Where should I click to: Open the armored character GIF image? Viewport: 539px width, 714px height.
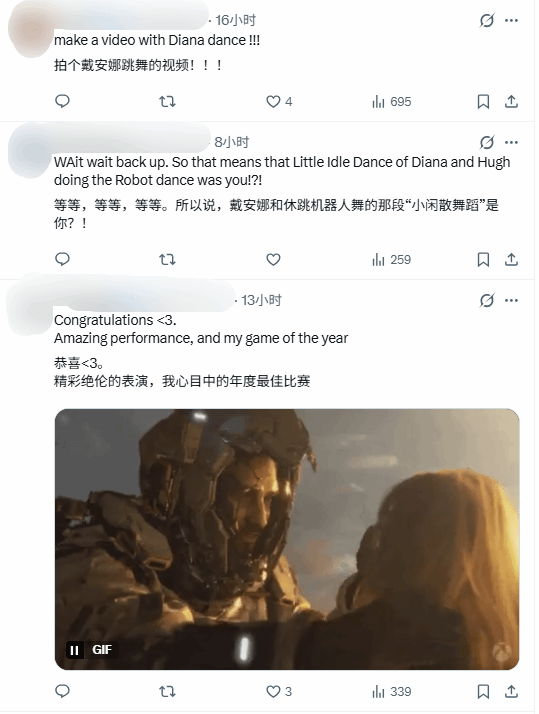tap(287, 539)
